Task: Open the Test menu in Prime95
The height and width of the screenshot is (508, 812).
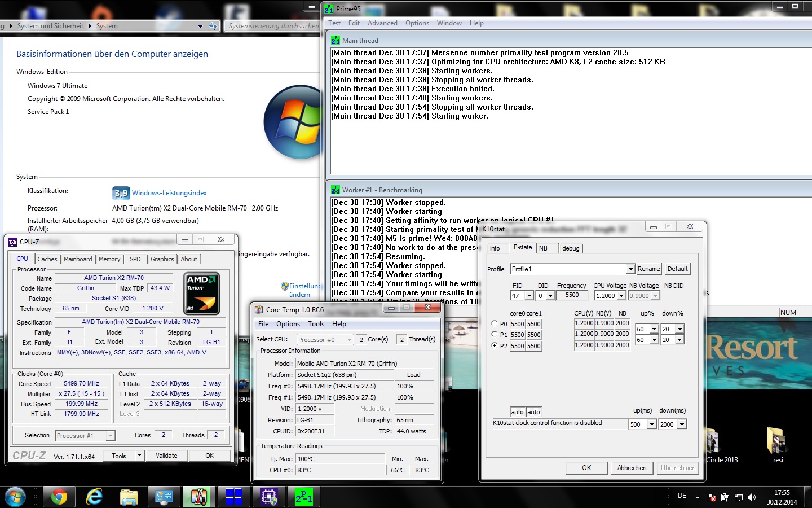Action: click(x=334, y=23)
